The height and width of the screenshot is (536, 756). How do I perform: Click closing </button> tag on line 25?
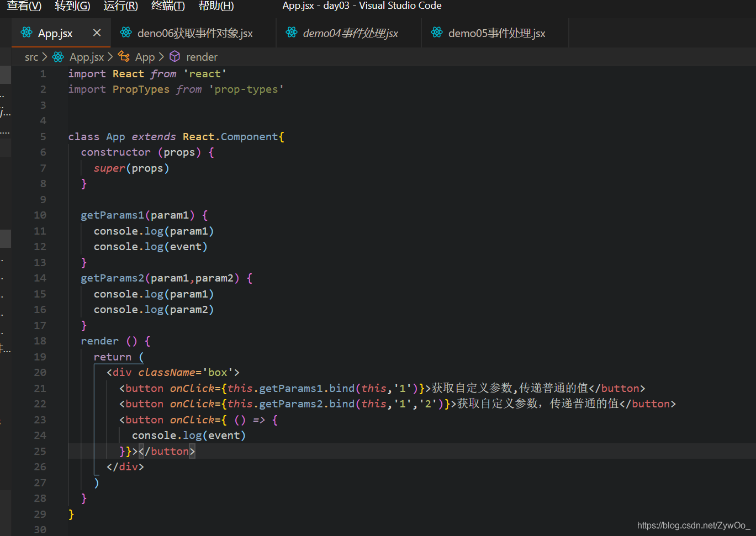(x=167, y=452)
